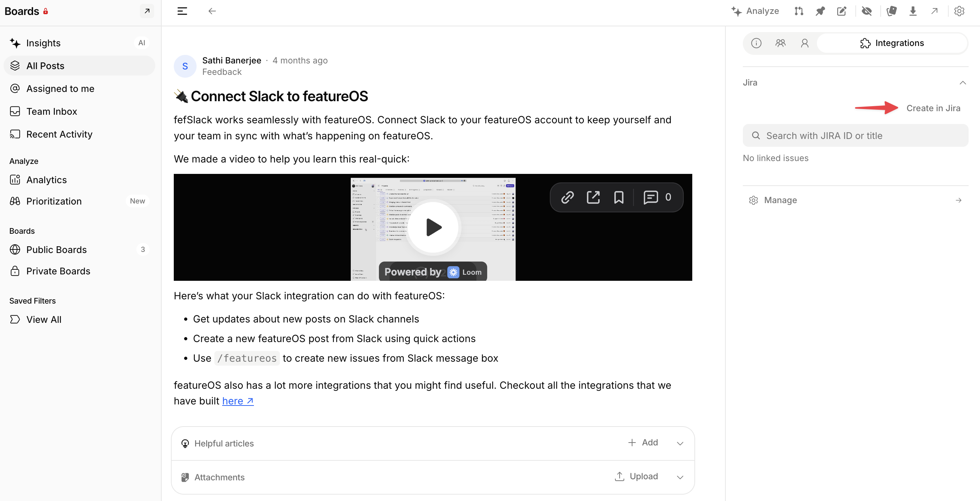Click the Public Boards globe icon
This screenshot has height=501, width=980.
[15, 250]
